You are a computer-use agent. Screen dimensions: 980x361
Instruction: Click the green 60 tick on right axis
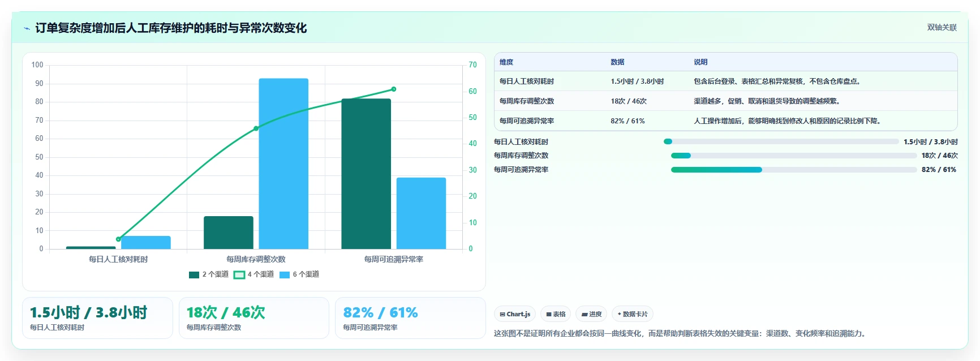click(x=472, y=91)
